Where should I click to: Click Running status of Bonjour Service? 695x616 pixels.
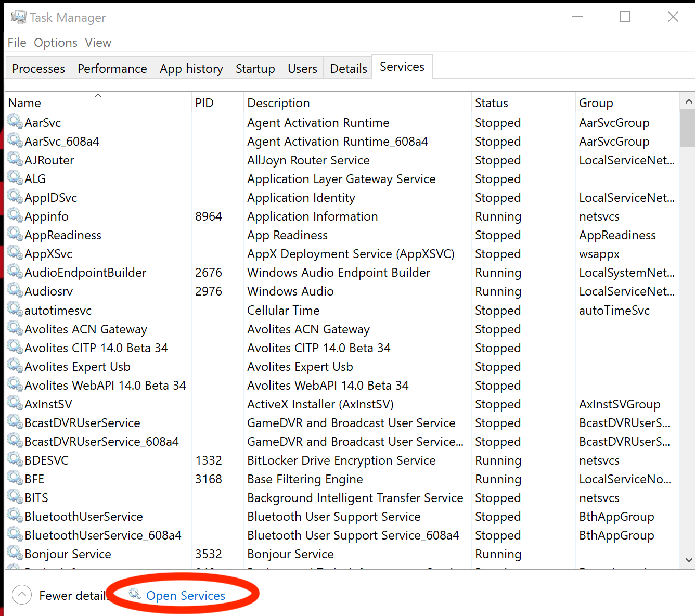tap(498, 554)
